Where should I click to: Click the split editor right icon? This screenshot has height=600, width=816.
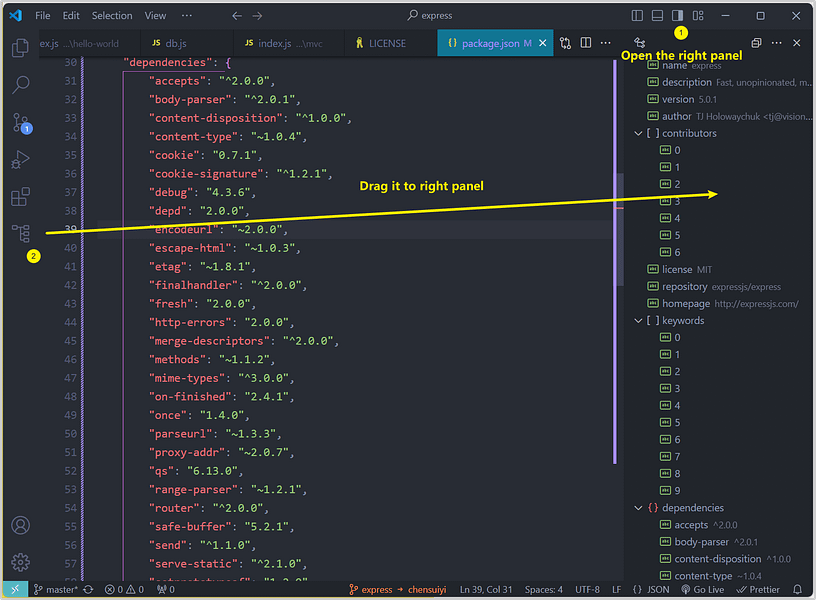click(x=585, y=43)
